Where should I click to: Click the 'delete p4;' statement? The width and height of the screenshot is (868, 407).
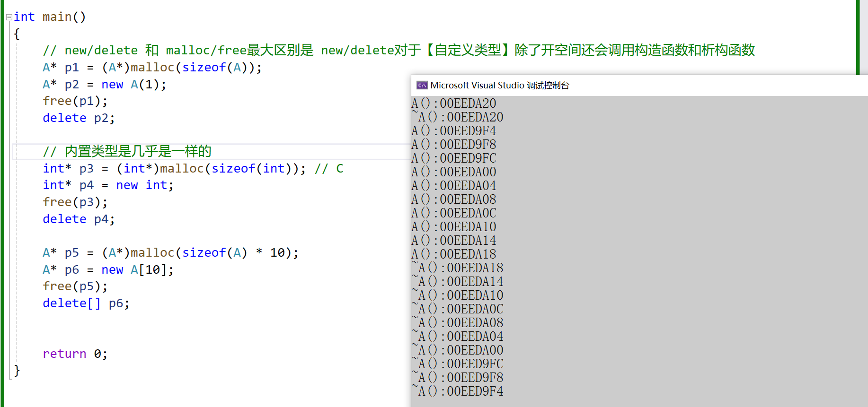click(x=79, y=219)
